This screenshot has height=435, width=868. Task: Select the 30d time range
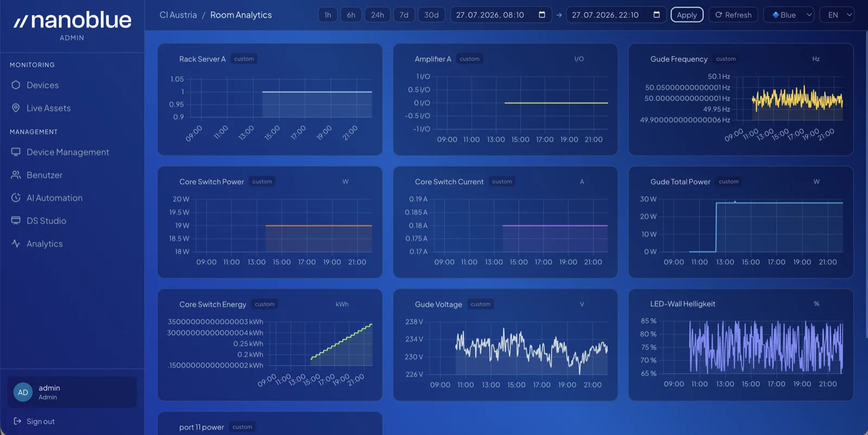431,15
